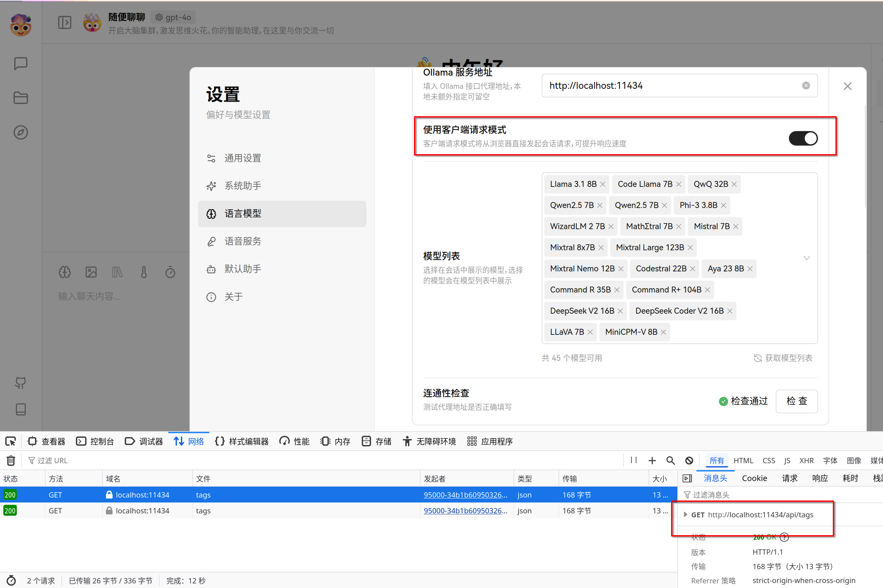Open the GitHub icon in left sidebar
This screenshot has height=588, width=883.
(20, 383)
